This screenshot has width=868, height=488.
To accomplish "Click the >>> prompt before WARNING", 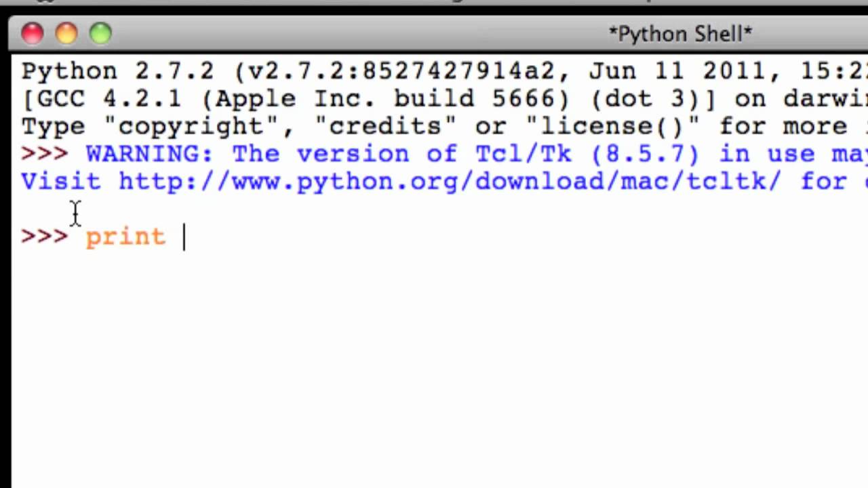I will click(x=45, y=154).
